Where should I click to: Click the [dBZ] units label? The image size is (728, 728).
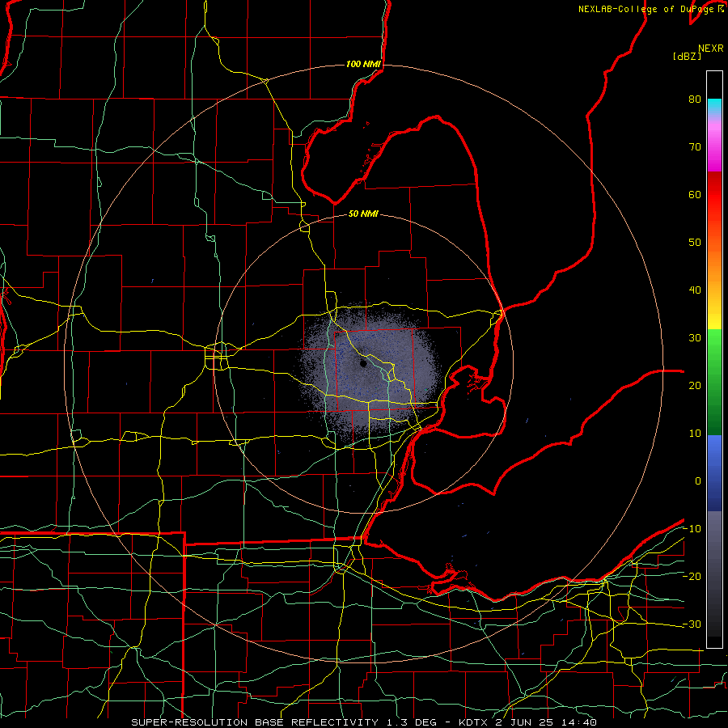click(x=687, y=57)
